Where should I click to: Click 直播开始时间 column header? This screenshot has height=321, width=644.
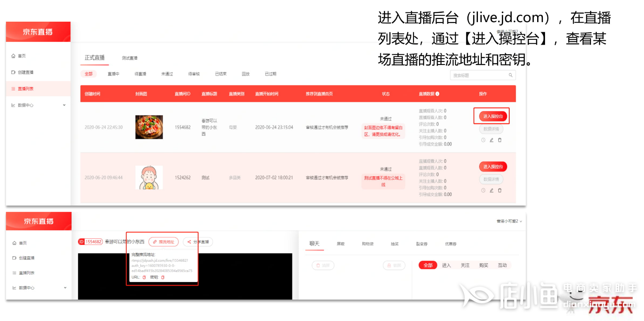267,94
